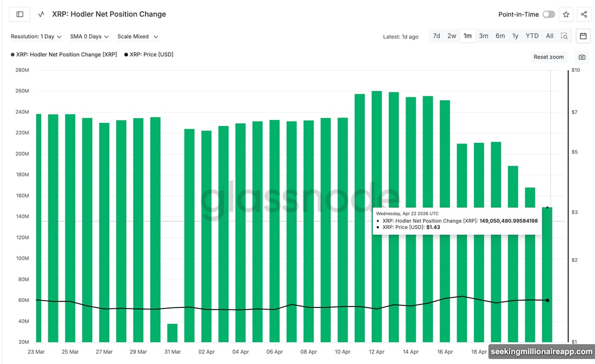Select the 7d time range option

(436, 36)
